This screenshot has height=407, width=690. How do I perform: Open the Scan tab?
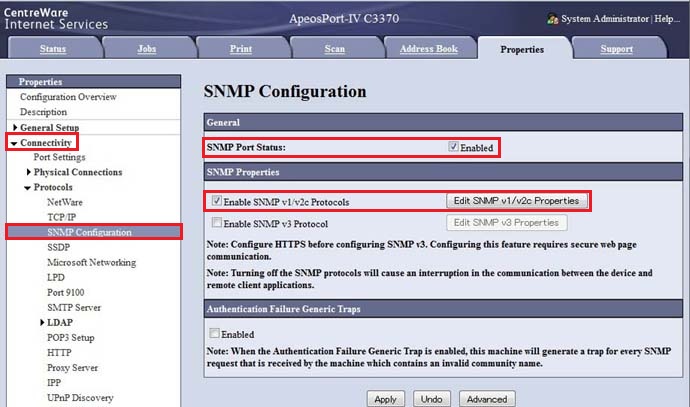(x=335, y=49)
